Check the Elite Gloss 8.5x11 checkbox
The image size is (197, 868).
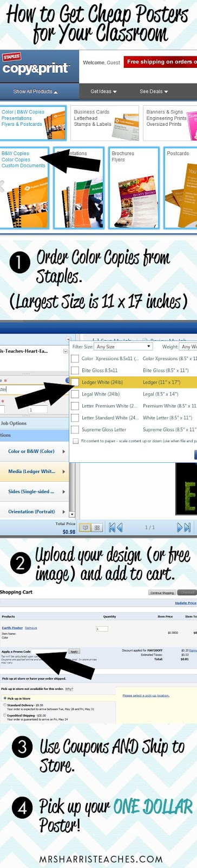click(75, 371)
